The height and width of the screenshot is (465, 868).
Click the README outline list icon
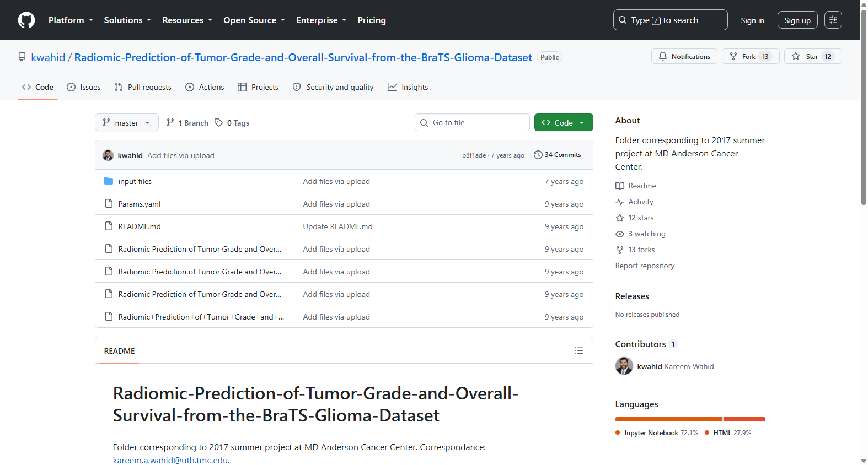click(579, 350)
